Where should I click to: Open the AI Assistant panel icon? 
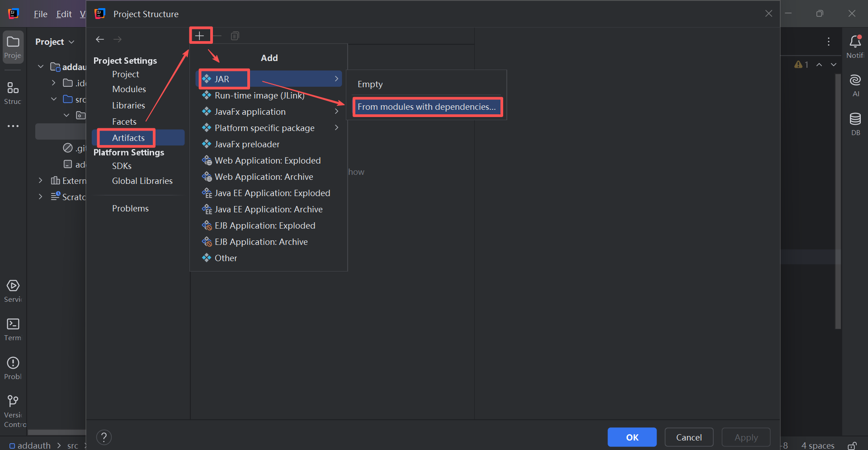[x=855, y=81]
